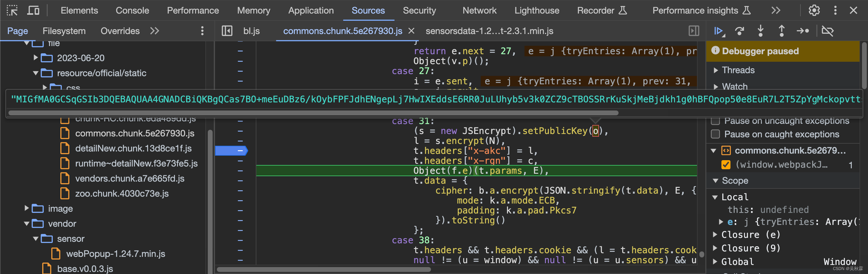Image resolution: width=868 pixels, height=274 pixels.
Task: Open the bl.js file tab
Action: [251, 31]
